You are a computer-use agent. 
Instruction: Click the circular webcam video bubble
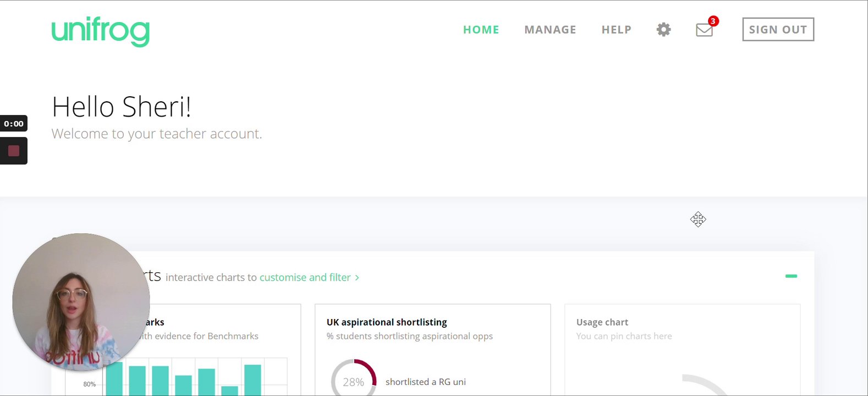81,301
